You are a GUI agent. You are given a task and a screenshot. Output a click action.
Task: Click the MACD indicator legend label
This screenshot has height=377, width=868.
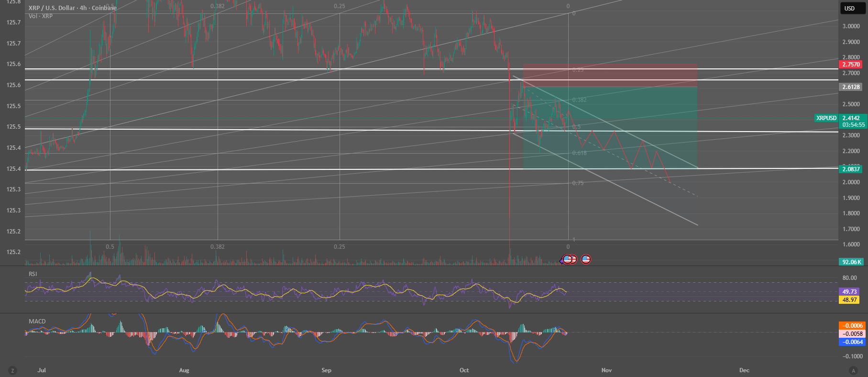37,322
